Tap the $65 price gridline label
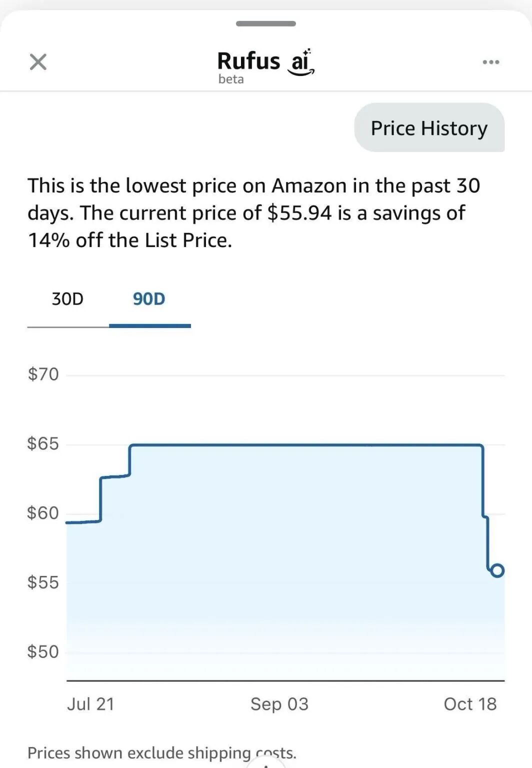Viewport: 532px width, 768px height. [x=42, y=444]
